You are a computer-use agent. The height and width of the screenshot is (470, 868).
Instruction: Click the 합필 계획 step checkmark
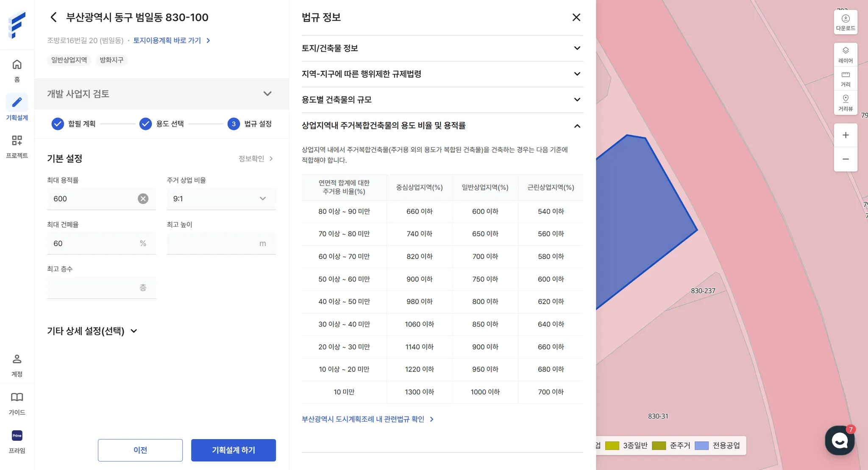(58, 124)
